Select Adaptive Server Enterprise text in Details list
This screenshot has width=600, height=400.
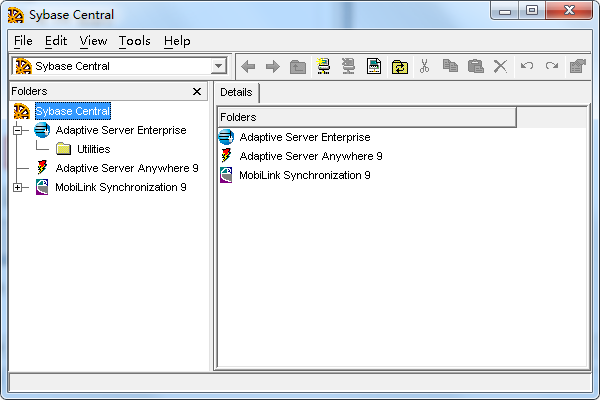[305, 137]
